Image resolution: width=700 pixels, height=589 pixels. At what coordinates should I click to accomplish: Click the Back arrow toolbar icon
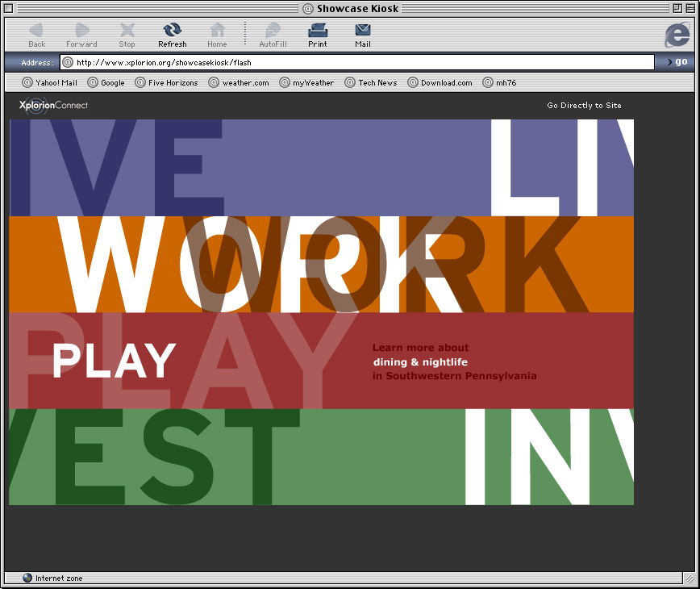[36, 31]
